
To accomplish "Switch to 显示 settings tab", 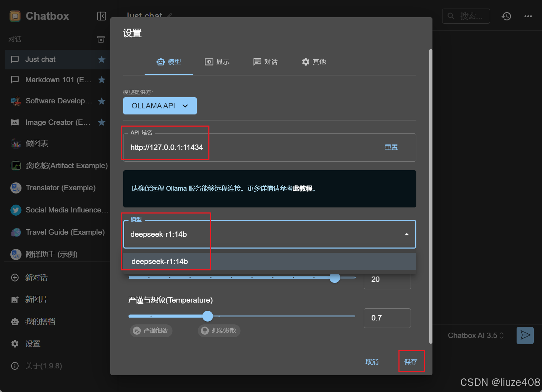I will [x=217, y=62].
